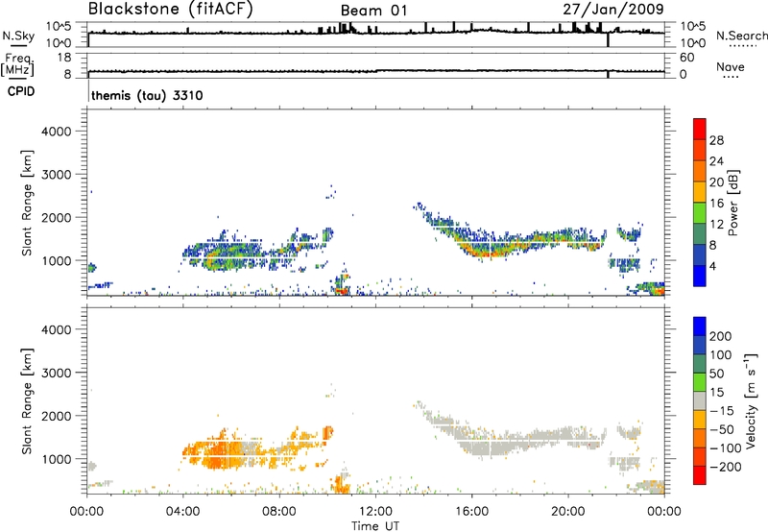This screenshot has width=768, height=532.
Task: Click the "3000" tick on velocity panel
Action: click(56, 373)
